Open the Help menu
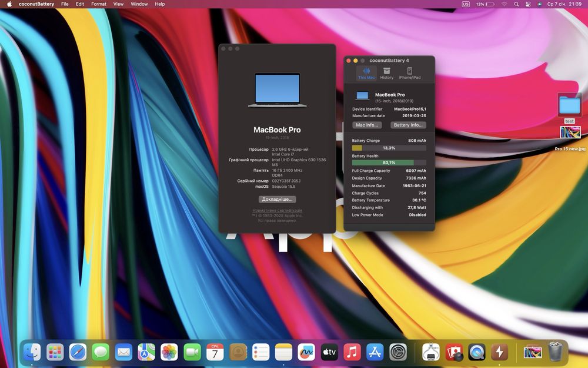Viewport: 588px width, 368px height. (x=160, y=4)
